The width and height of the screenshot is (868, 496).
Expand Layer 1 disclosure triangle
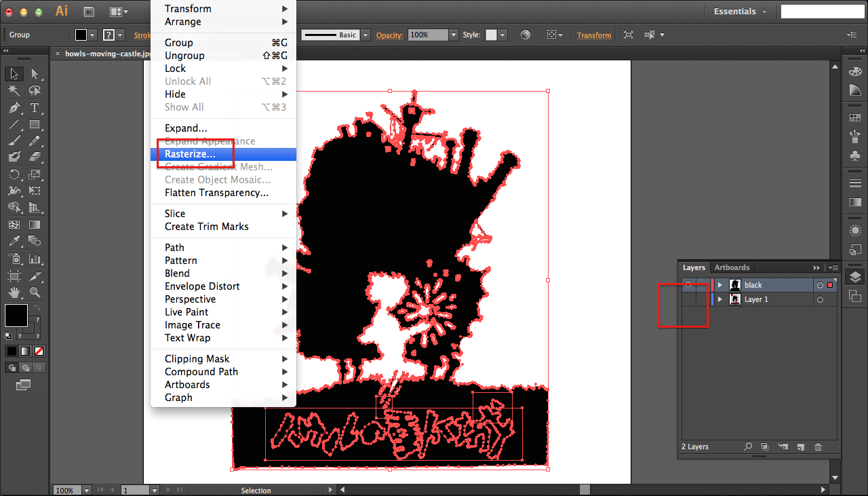point(720,299)
